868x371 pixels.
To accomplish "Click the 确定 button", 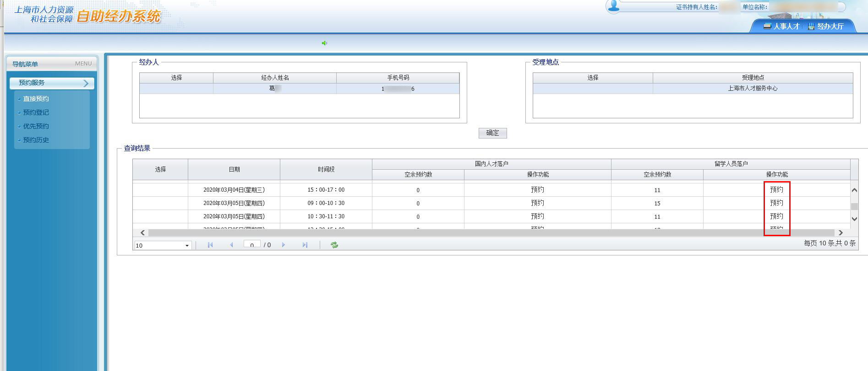I will point(492,133).
